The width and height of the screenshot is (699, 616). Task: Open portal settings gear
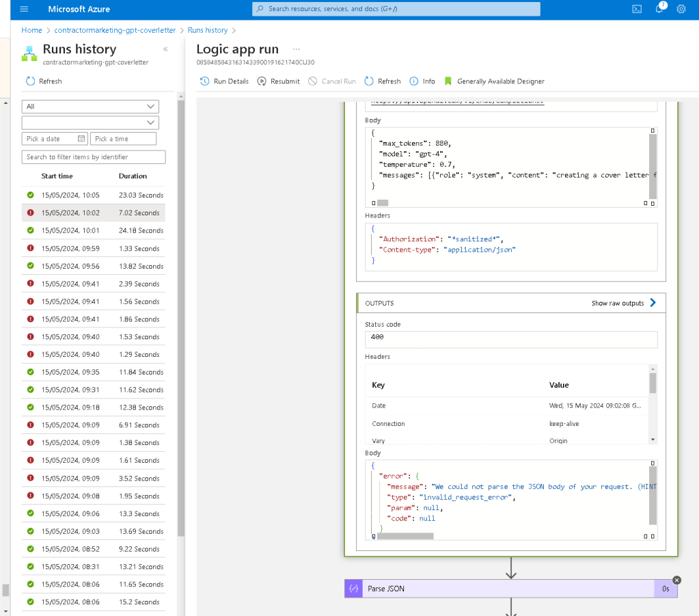point(681,9)
